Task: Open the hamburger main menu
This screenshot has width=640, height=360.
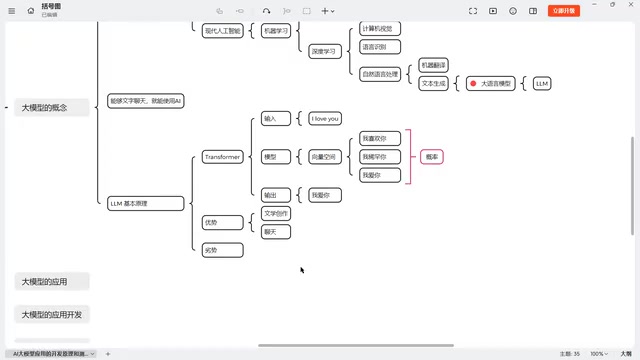Action: coord(11,11)
